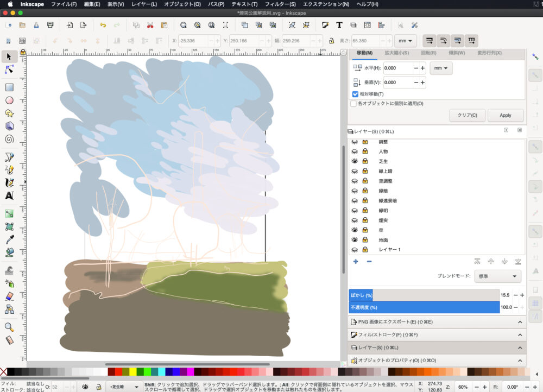Open the blend mode 標準 dropdown
543x392 pixels.
tap(497, 276)
